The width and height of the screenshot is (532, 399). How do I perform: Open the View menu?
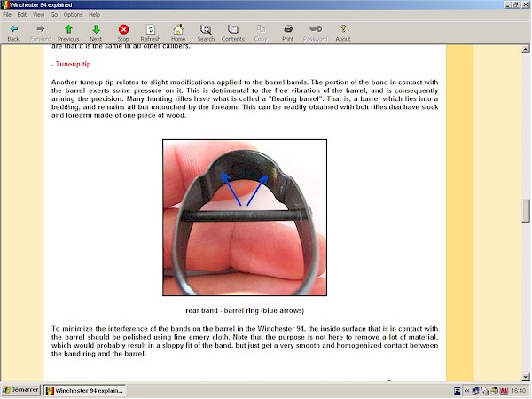[x=39, y=14]
